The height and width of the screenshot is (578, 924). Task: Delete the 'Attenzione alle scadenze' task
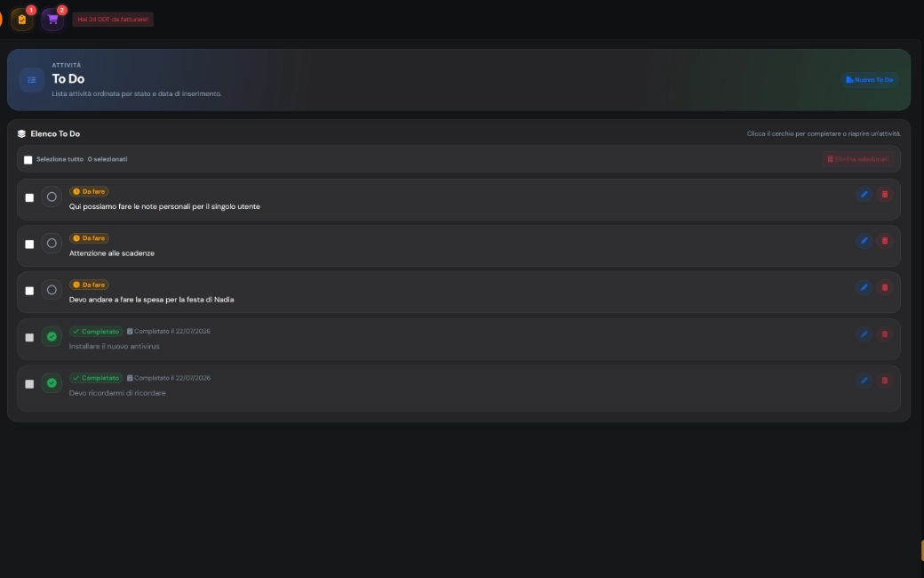(885, 241)
